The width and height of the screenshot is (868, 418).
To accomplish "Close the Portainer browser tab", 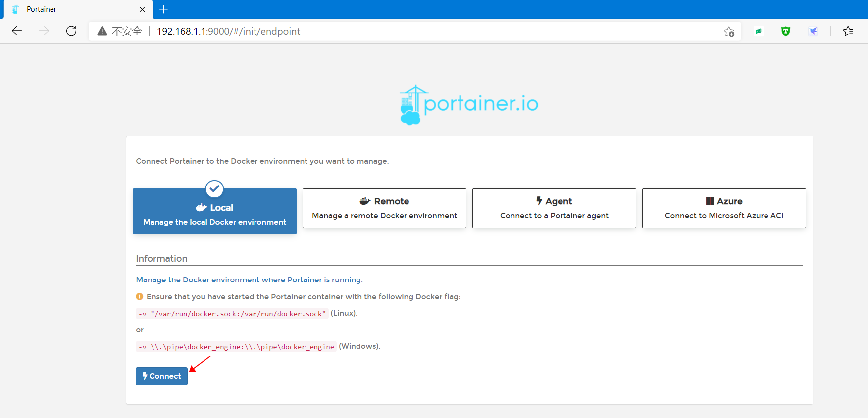I will [142, 9].
